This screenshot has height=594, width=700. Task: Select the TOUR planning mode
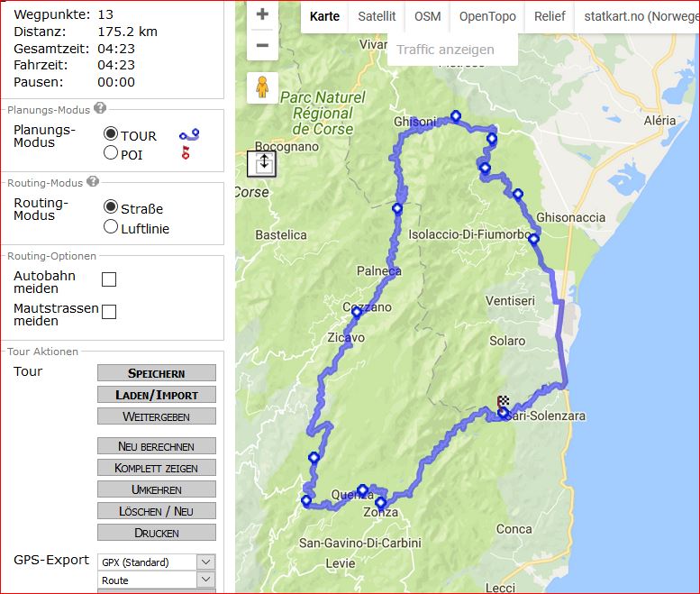click(x=111, y=133)
